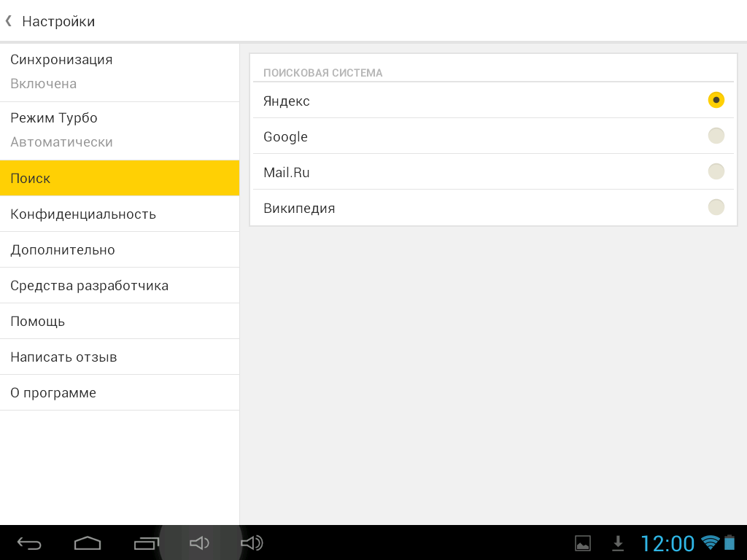Open the О программе section
747x560 pixels.
pyautogui.click(x=120, y=392)
